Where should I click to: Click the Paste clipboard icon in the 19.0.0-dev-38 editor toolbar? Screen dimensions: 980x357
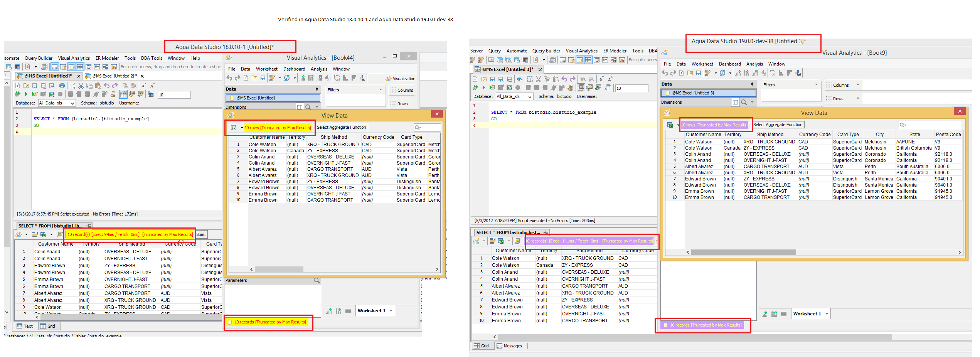[x=556, y=79]
